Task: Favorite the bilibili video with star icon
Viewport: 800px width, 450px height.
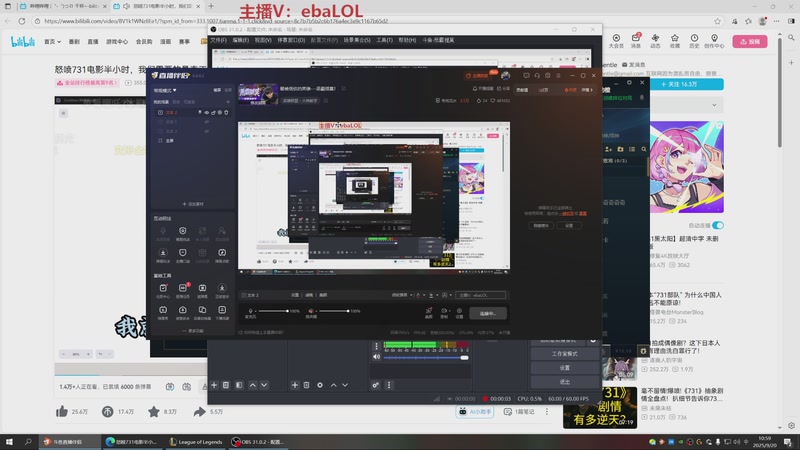Action: click(154, 411)
